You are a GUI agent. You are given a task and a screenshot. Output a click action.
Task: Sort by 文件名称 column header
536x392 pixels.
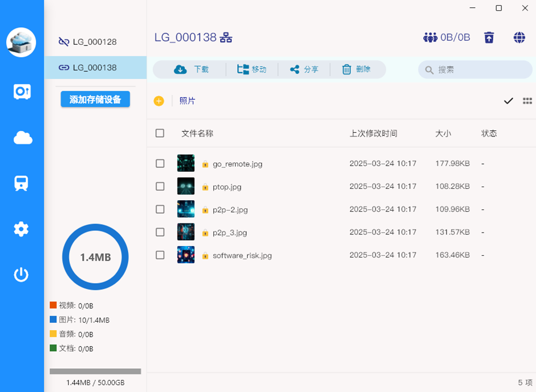coord(197,133)
